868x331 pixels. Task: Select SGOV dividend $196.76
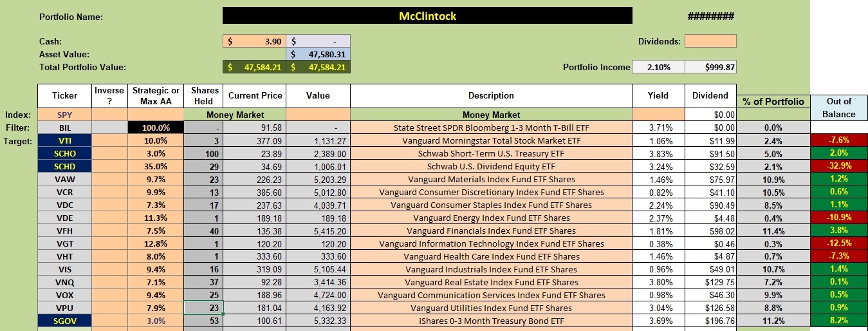(x=710, y=321)
